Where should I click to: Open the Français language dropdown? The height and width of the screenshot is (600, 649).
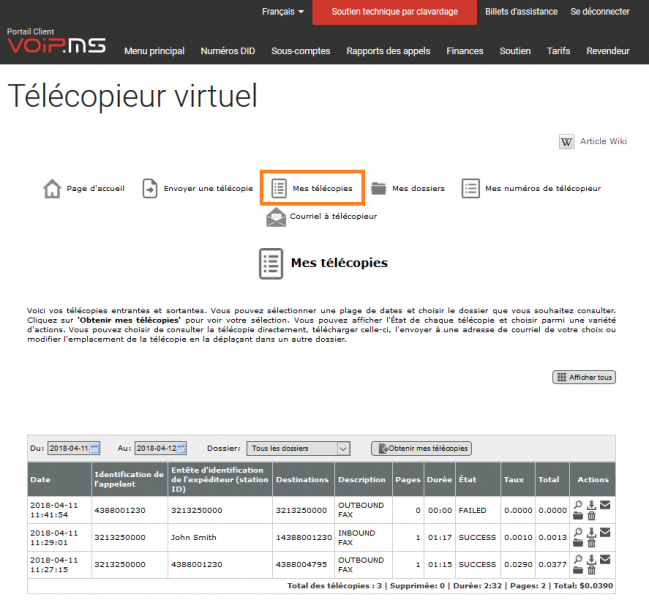[x=283, y=12]
